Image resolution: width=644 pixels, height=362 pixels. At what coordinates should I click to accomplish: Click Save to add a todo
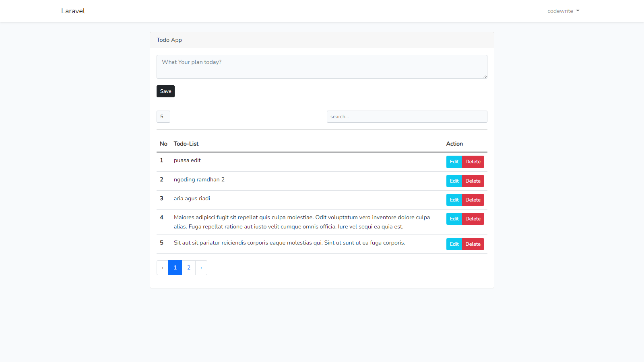tap(165, 91)
